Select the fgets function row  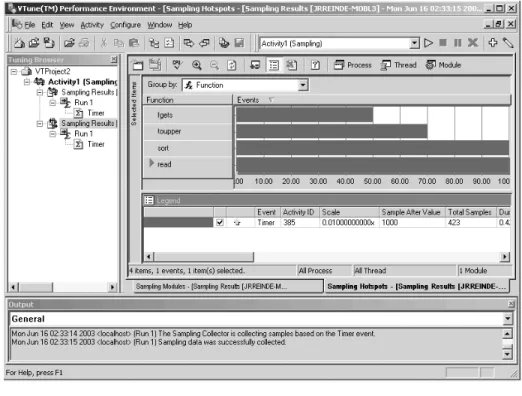[188, 115]
